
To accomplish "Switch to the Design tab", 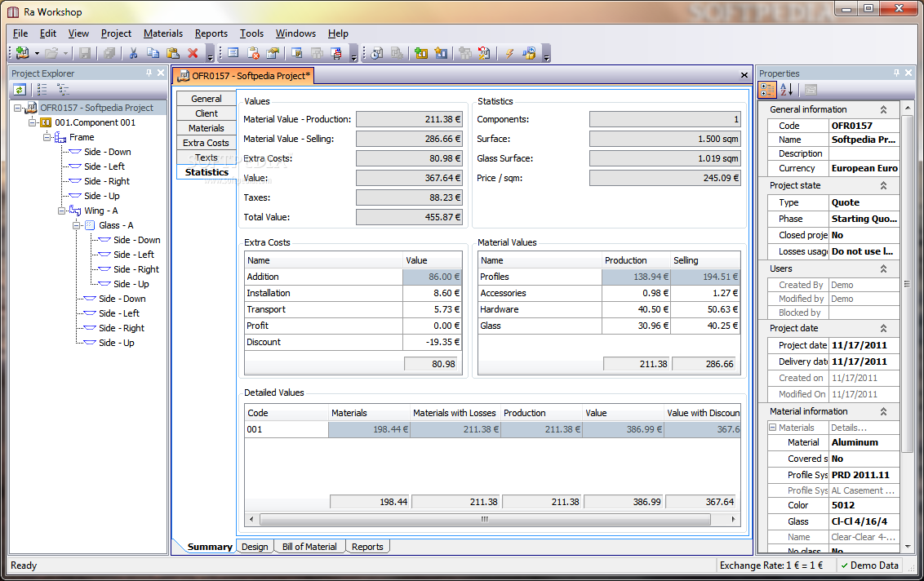I will (x=255, y=547).
